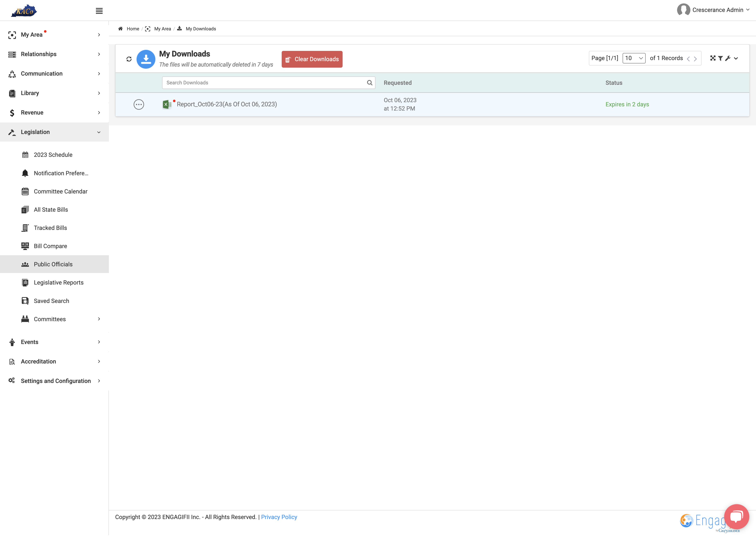This screenshot has width=756, height=536.
Task: Open Legislative Reports in the sidebar
Action: (x=54, y=282)
